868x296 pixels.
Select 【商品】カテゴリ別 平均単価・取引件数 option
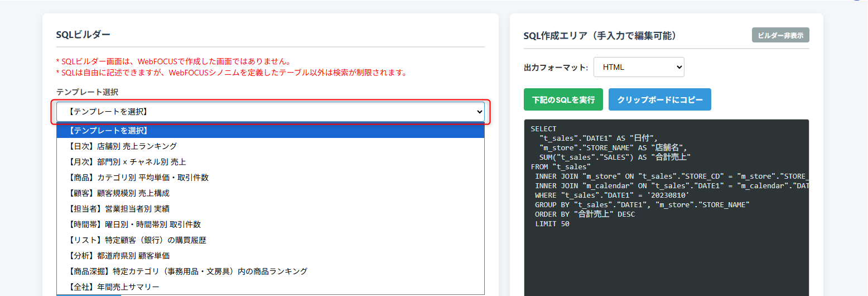[x=270, y=178]
